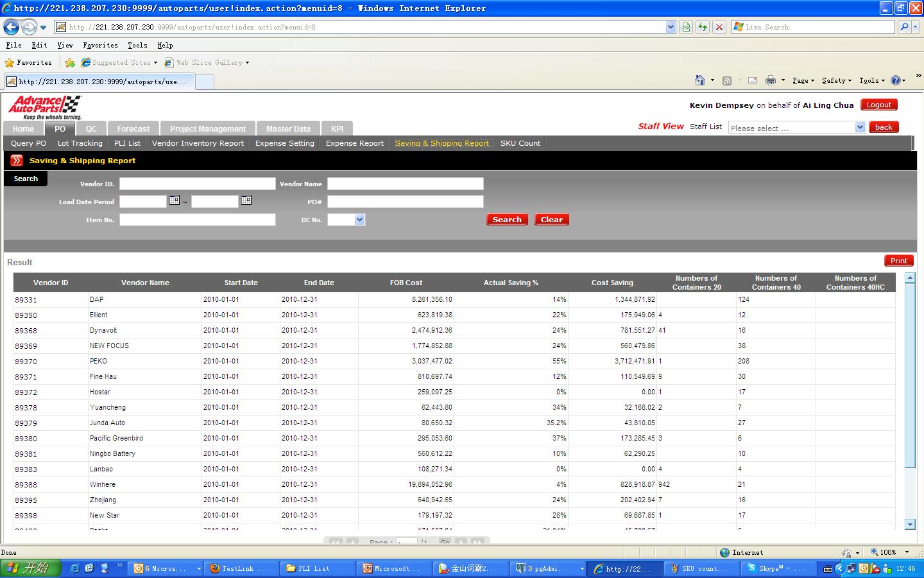Open the SKU Count submenu item

(x=520, y=143)
